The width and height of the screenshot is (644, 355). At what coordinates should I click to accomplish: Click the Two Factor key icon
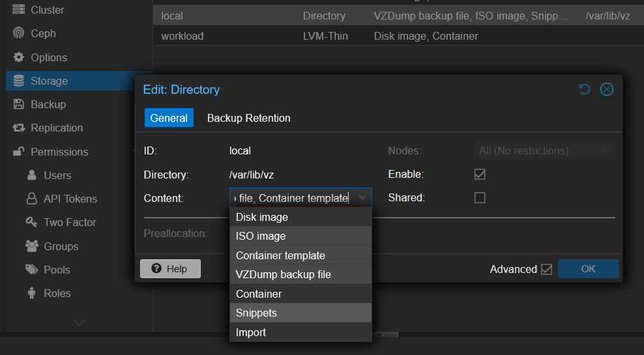click(31, 222)
